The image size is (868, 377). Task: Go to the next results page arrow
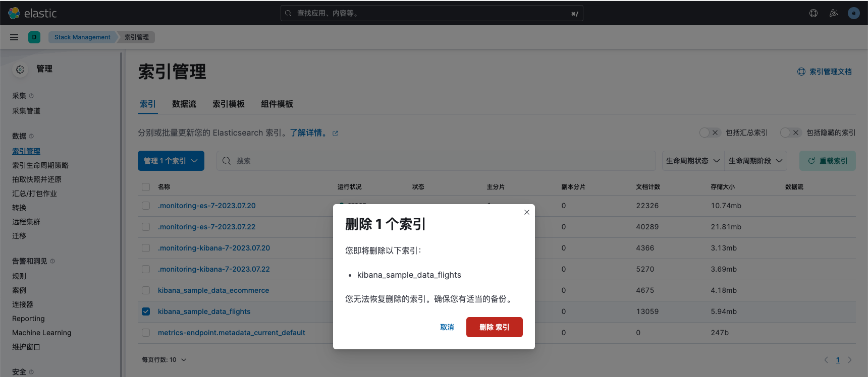[x=850, y=360]
